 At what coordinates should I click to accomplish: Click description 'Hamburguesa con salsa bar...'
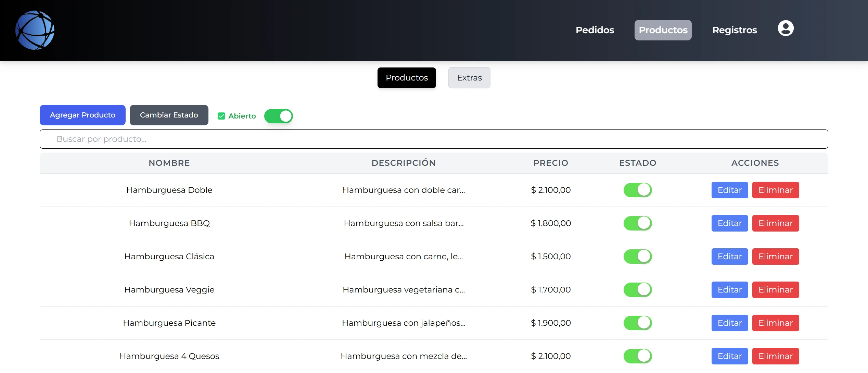404,223
